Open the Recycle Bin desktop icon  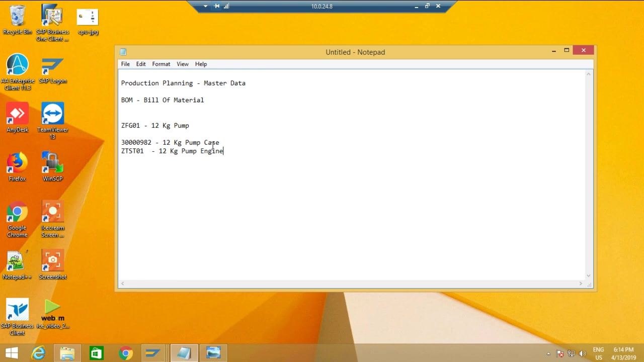[x=17, y=20]
